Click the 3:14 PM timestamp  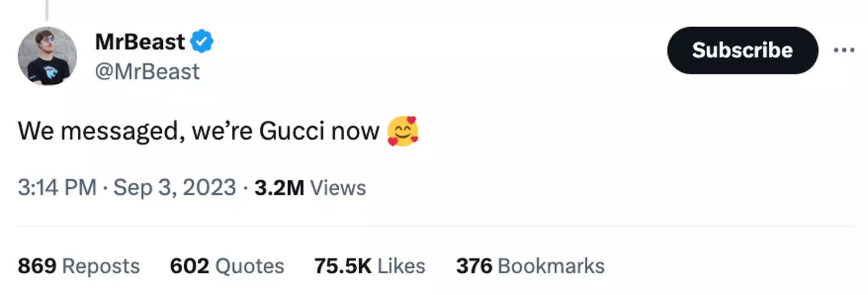57,188
